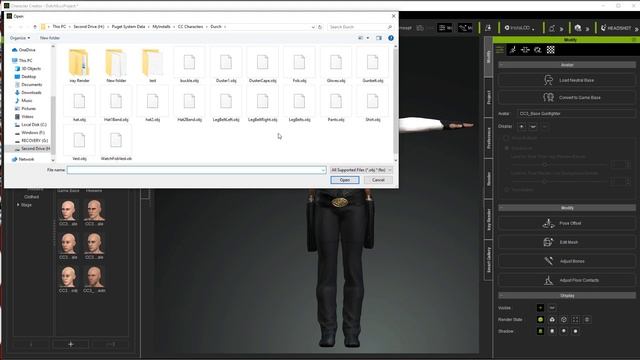
Task: Click the Cancel button in dialog
Action: click(378, 180)
